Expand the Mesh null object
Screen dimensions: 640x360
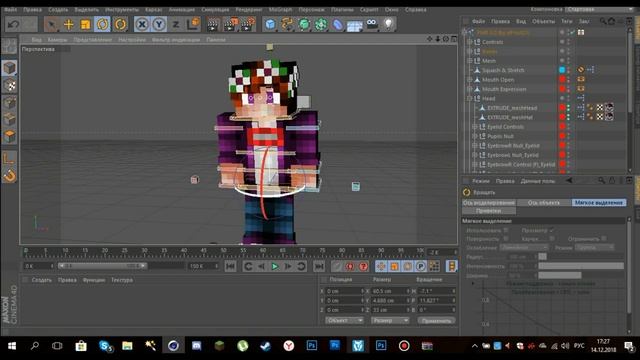[469, 60]
